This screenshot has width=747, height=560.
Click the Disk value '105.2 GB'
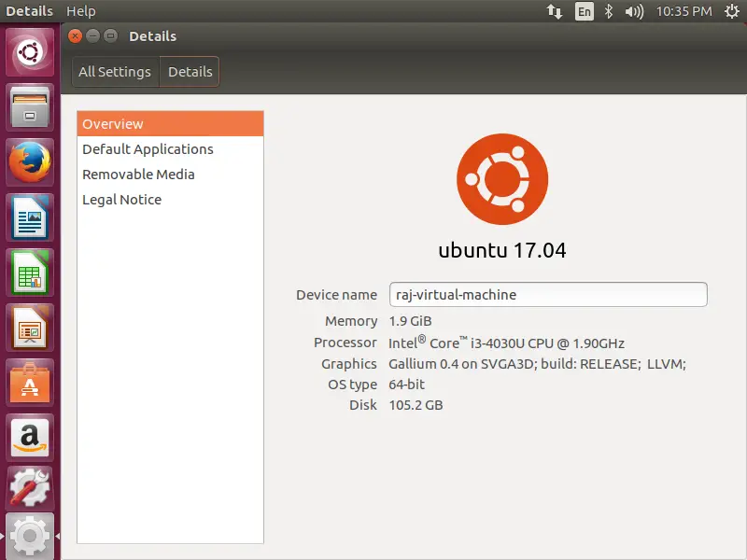click(416, 405)
